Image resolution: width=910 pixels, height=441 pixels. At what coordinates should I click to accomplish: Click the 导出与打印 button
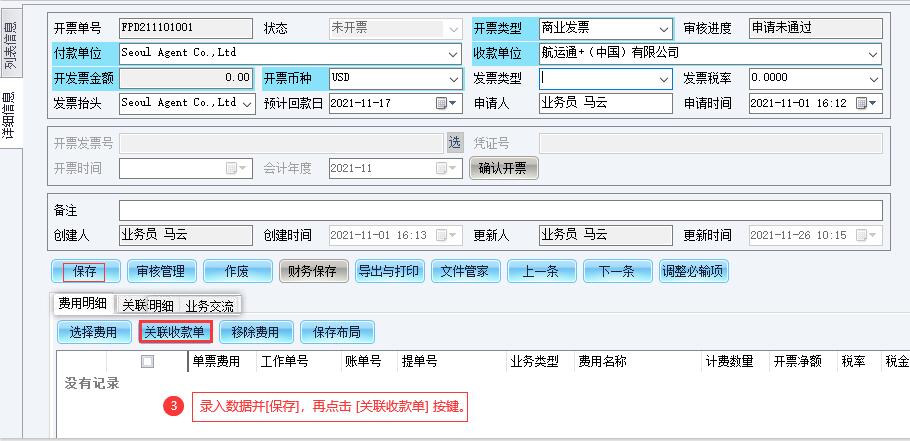click(x=390, y=271)
